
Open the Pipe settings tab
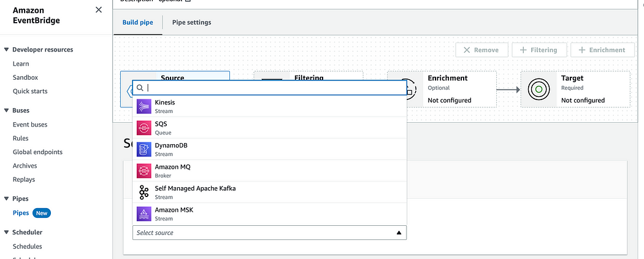pos(191,22)
